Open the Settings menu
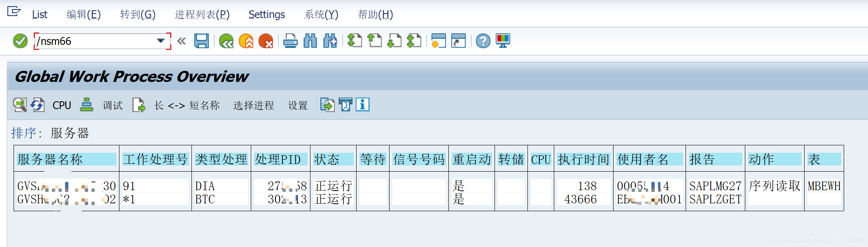Image resolution: width=868 pixels, height=247 pixels. [267, 15]
